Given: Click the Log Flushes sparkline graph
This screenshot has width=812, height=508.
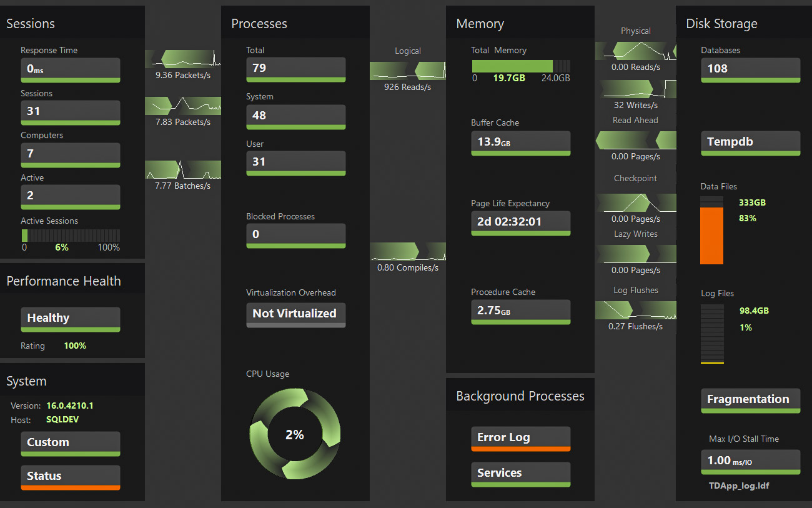Looking at the screenshot, I should click(x=635, y=310).
